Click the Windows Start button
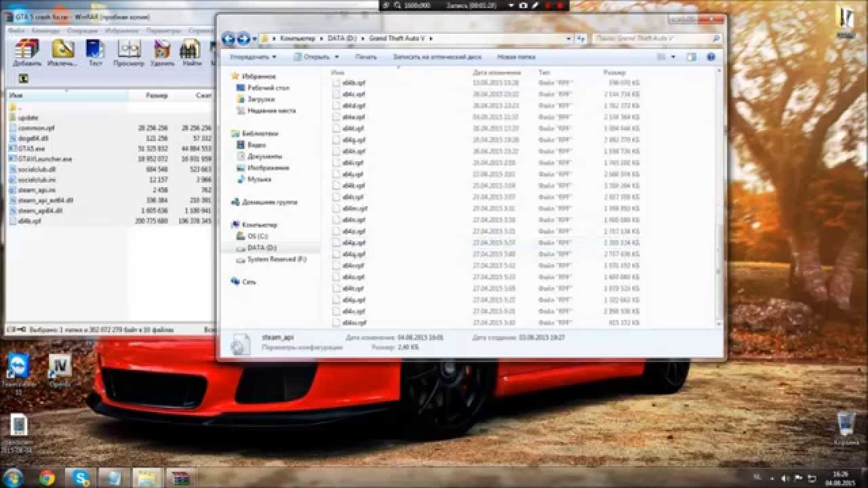Image resolution: width=868 pixels, height=488 pixels. tap(14, 477)
